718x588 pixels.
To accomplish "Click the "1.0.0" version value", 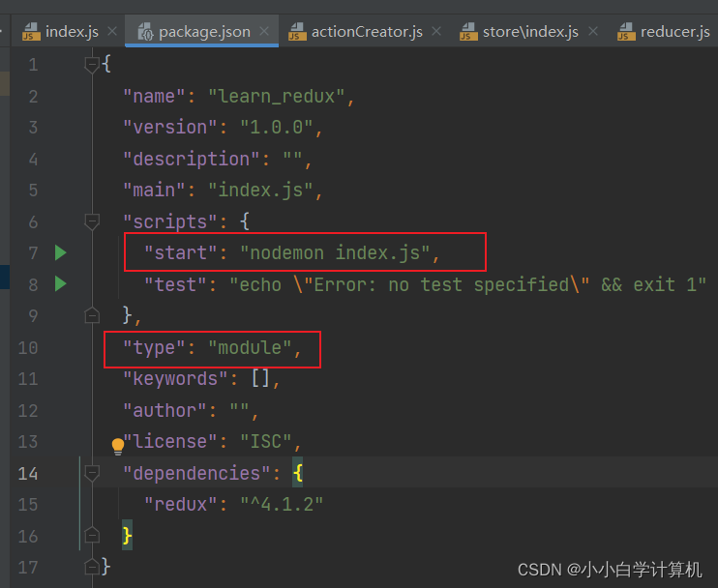I will [x=277, y=128].
